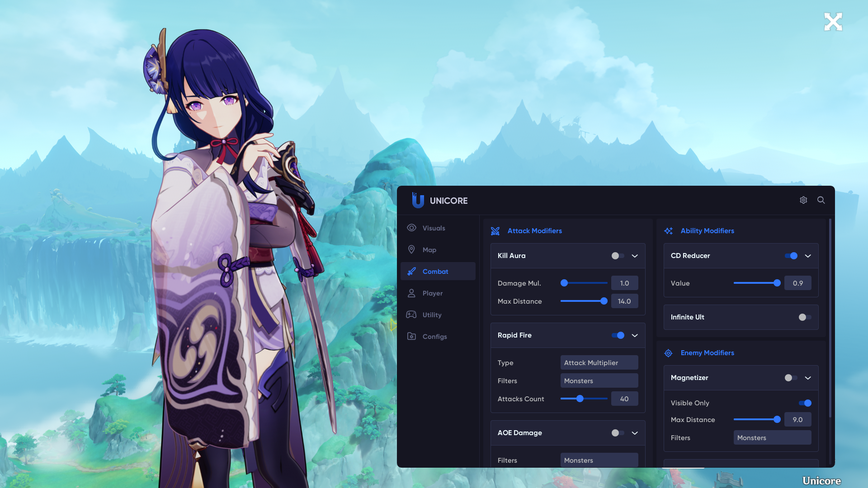Click the Enemy Modifiers target icon
Viewport: 868px width, 488px height.
coord(668,353)
